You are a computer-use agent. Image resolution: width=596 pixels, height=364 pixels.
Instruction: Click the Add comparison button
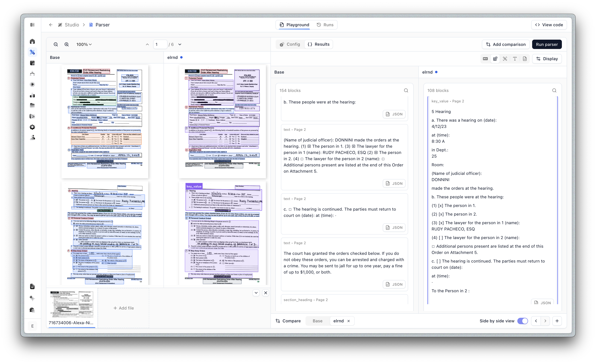click(506, 45)
